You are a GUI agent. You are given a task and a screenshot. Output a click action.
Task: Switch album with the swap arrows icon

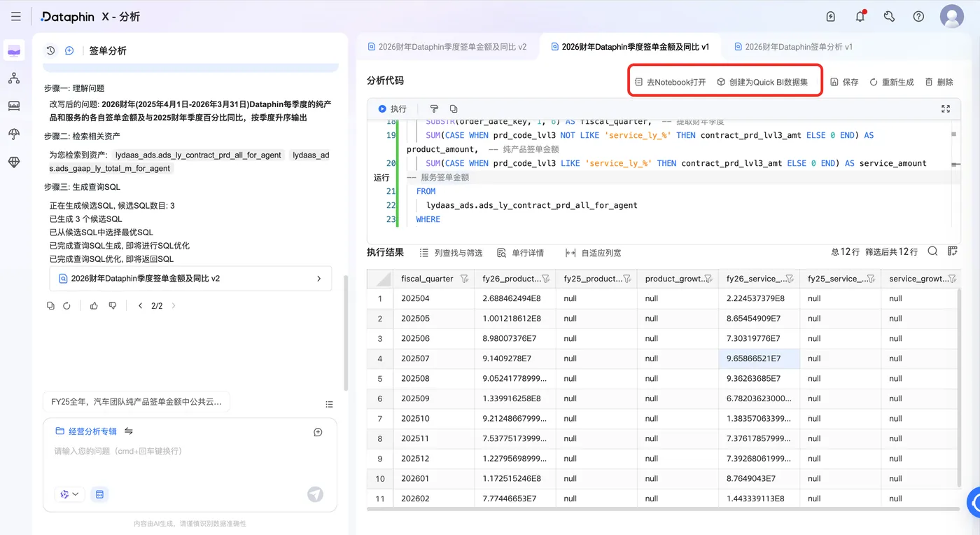129,431
